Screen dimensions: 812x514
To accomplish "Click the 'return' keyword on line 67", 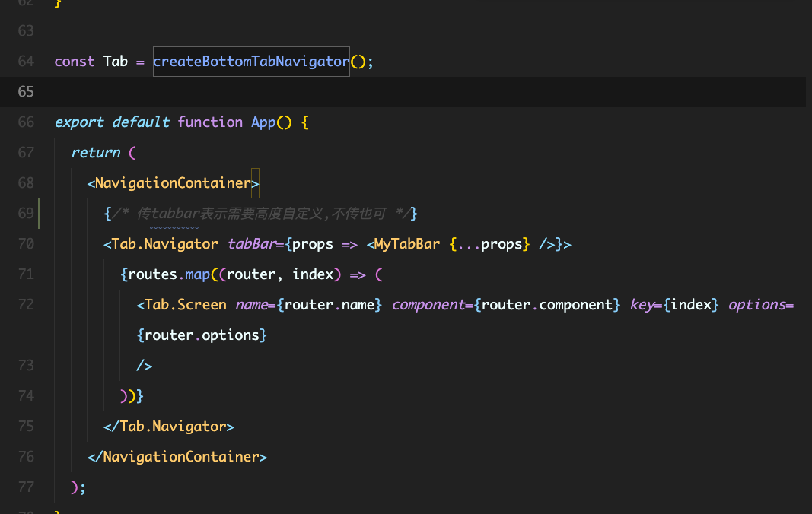I will [96, 153].
